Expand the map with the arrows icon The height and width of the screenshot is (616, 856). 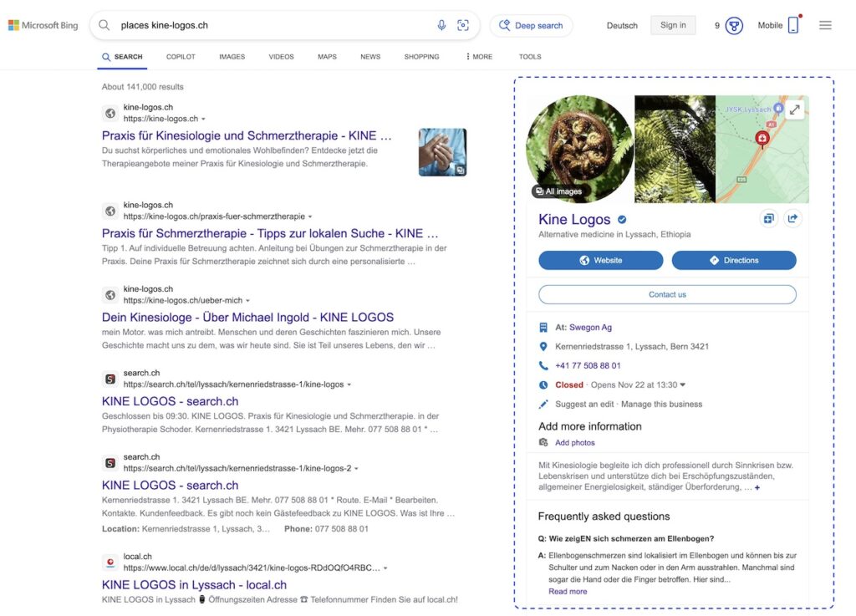click(795, 109)
